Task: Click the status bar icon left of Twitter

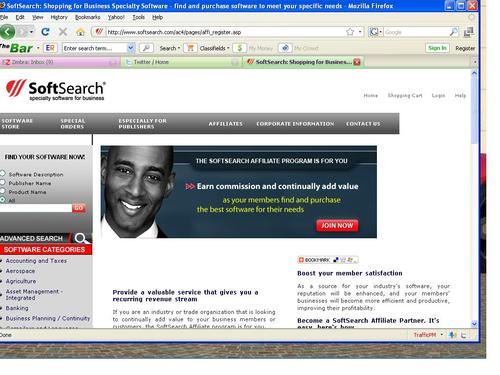Action: (453, 335)
